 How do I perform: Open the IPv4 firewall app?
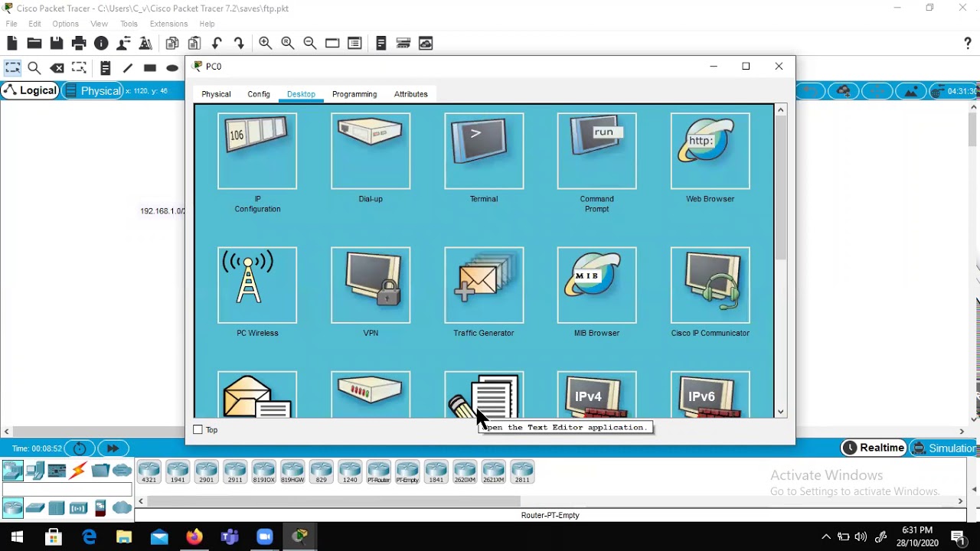coord(597,395)
